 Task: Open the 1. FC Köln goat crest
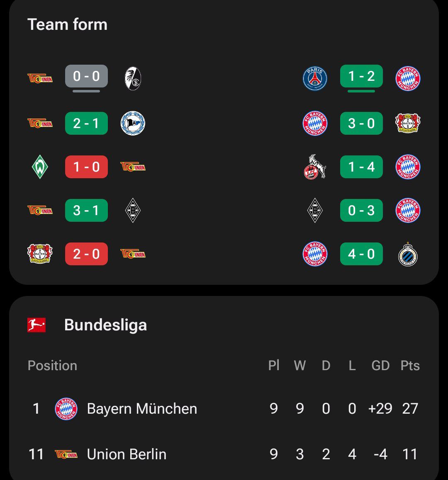315,167
